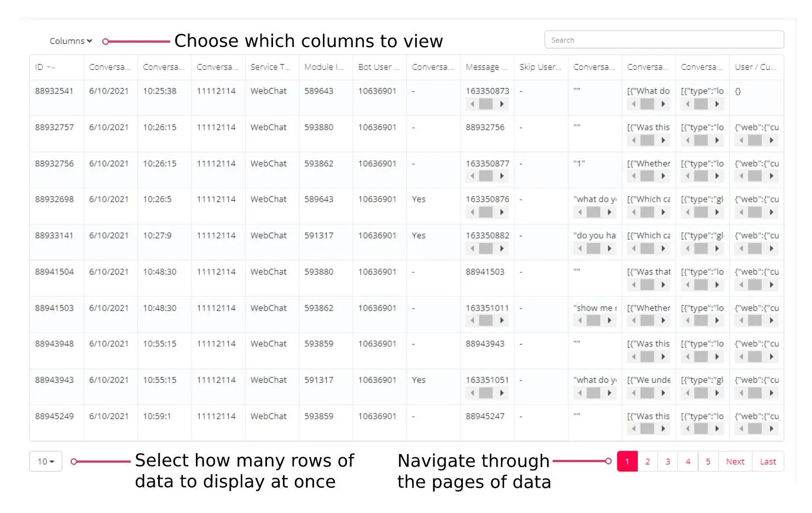Click right arrow in User/Cu cell of row 88945249
This screenshot has height=513, width=812.
point(771,429)
